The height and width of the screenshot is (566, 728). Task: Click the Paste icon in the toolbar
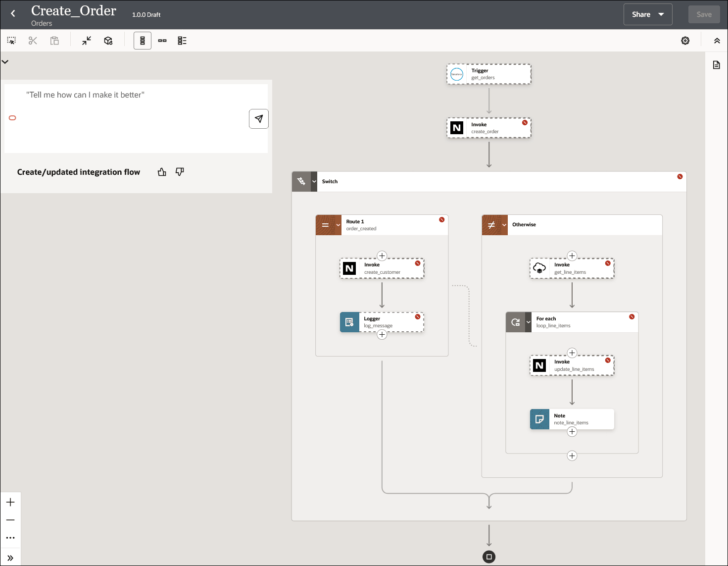point(54,40)
